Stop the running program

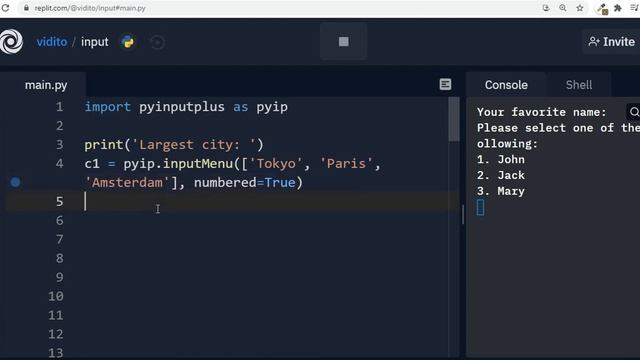(344, 41)
